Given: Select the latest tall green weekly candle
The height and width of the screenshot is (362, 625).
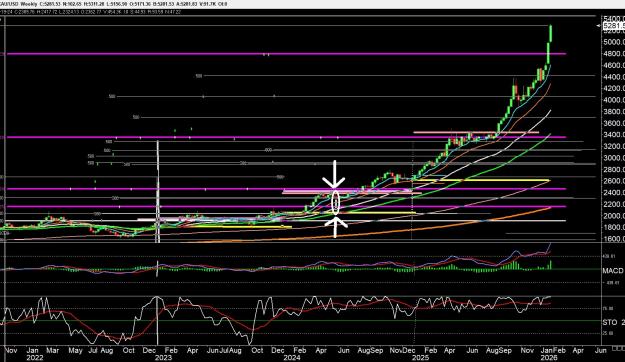Looking at the screenshot, I should [550, 33].
